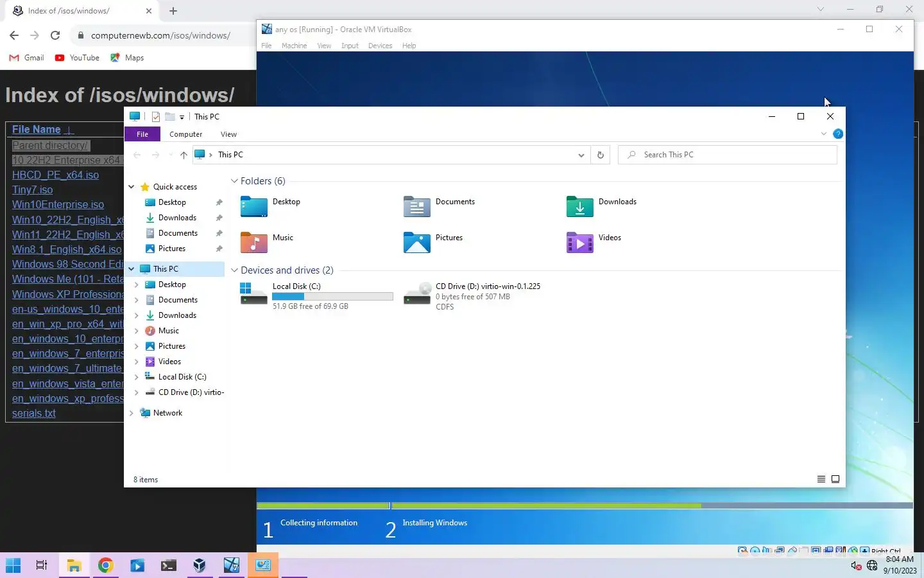Expand the Music node under This PC

pos(137,331)
